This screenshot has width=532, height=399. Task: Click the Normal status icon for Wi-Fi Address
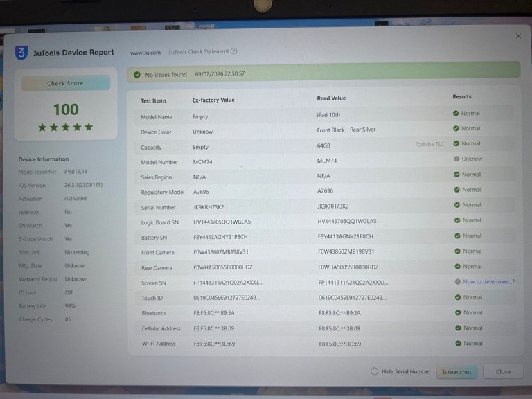459,344
